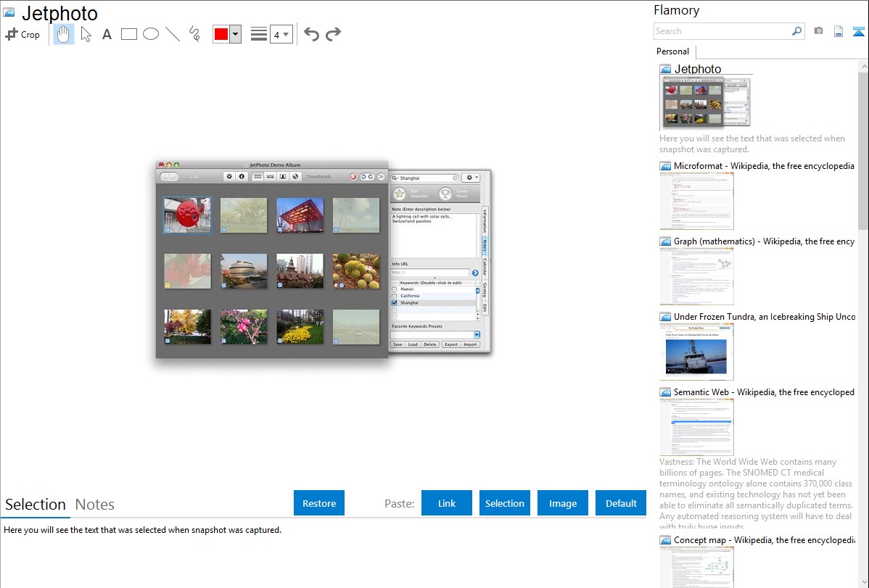Click the Selection paste button

point(504,503)
